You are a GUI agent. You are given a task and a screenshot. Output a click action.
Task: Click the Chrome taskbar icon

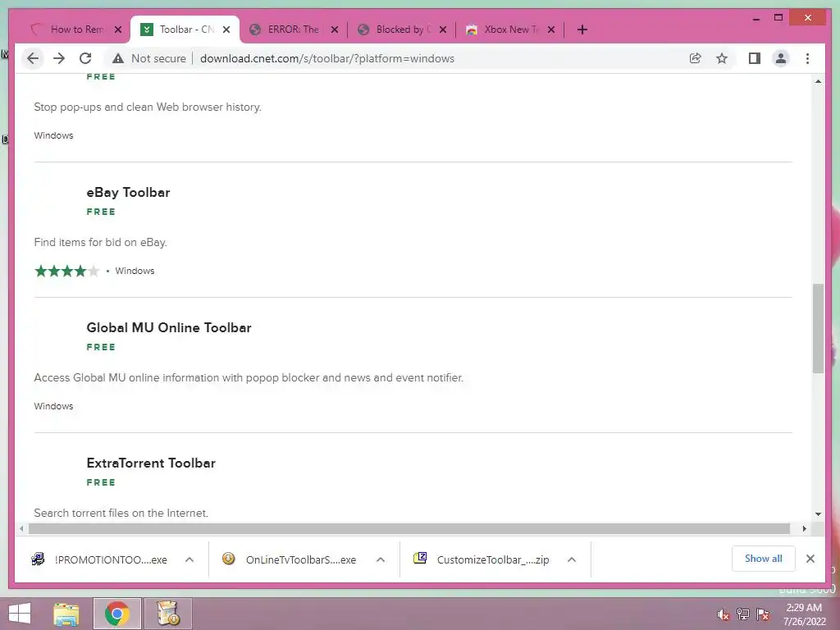[117, 614]
